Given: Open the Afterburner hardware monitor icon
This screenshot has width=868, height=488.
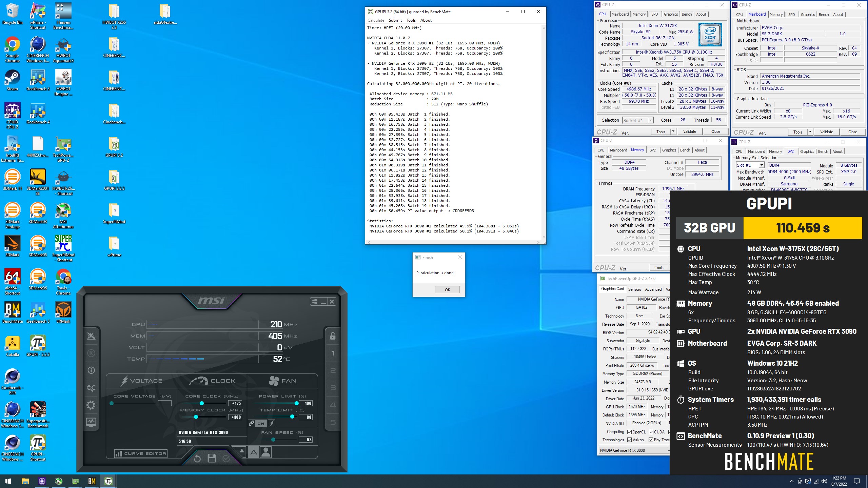Looking at the screenshot, I should [91, 422].
